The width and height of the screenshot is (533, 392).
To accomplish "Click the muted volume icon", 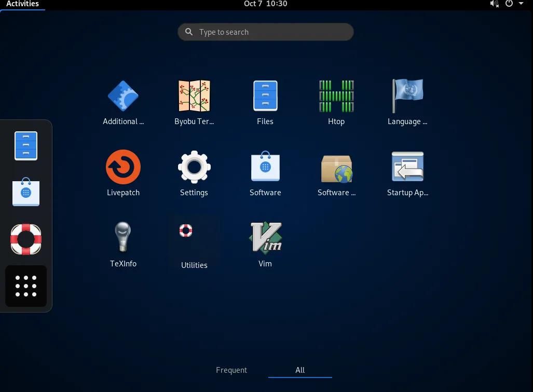I will pyautogui.click(x=494, y=4).
